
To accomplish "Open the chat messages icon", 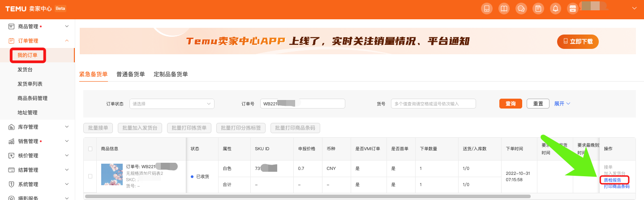I will tap(521, 9).
